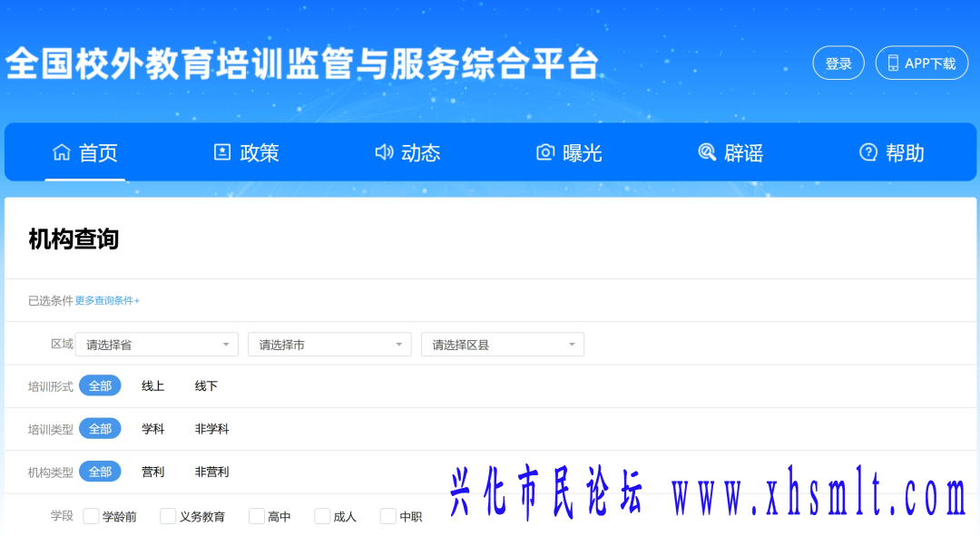The image size is (980, 536).
Task: Check the 中职 checkbox
Action: (388, 516)
